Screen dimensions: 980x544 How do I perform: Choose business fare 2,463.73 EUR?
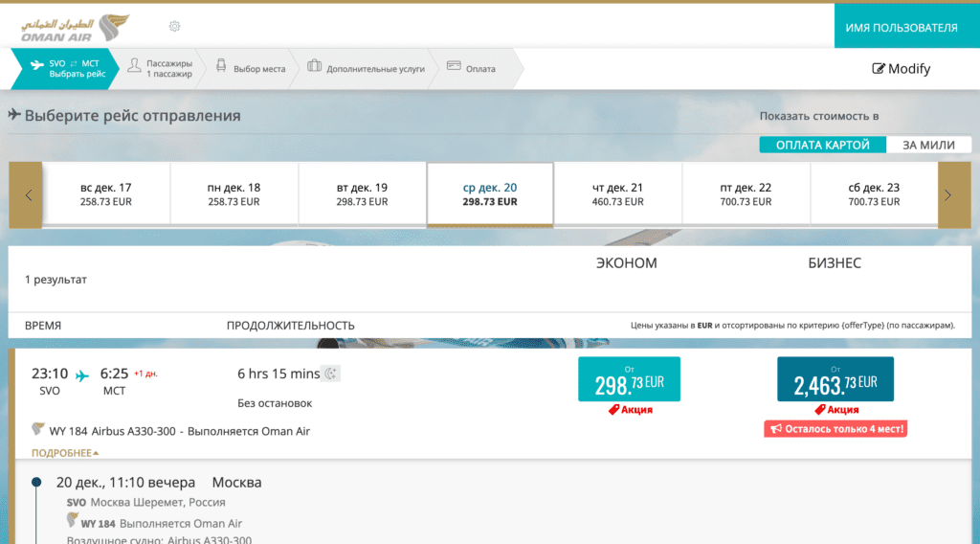[835, 379]
